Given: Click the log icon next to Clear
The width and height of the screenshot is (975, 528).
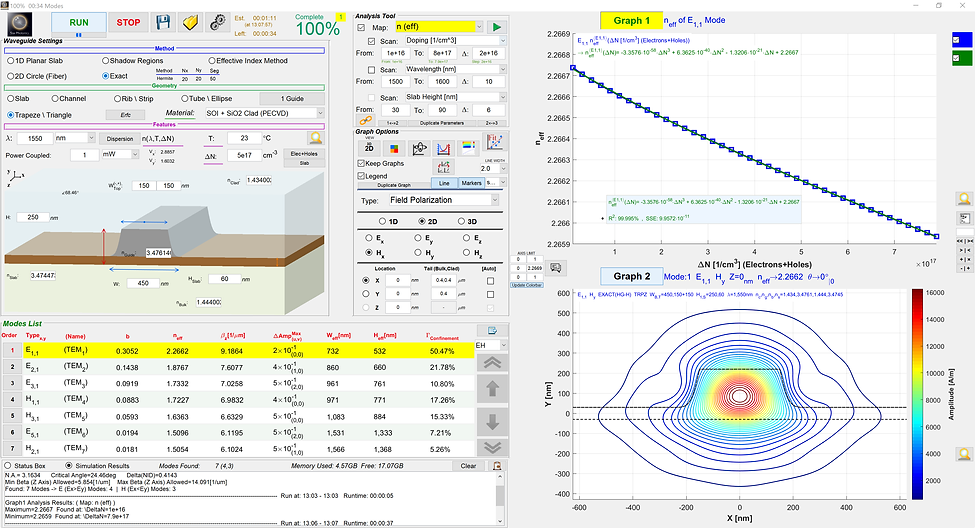Looking at the screenshot, I should click(x=497, y=465).
